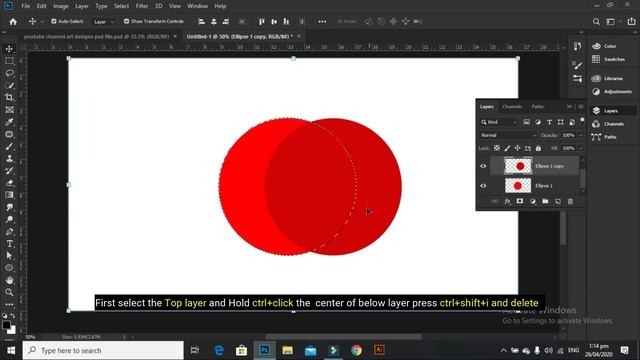Viewport: 640px width, 360px height.
Task: Click the foreground color swatch
Action: click(x=6, y=325)
